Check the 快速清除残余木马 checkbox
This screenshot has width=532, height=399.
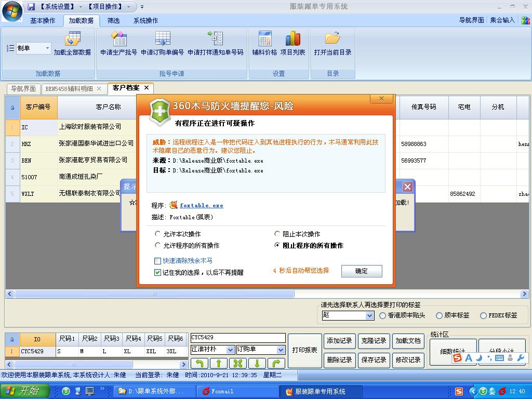point(157,261)
